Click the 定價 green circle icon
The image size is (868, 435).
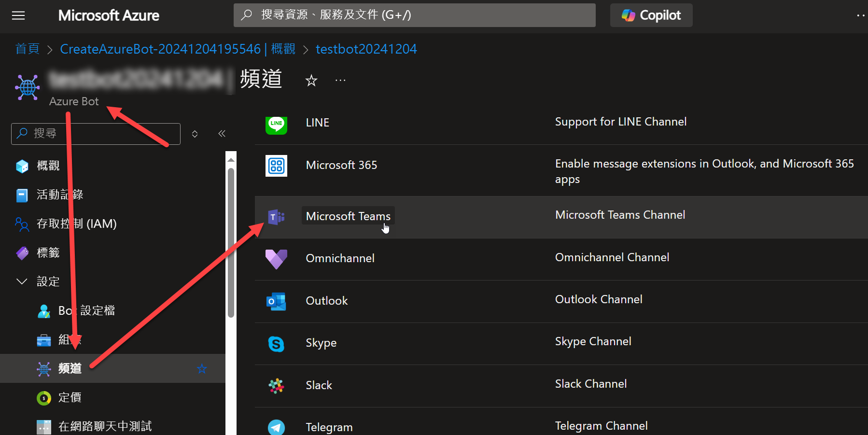[44, 398]
